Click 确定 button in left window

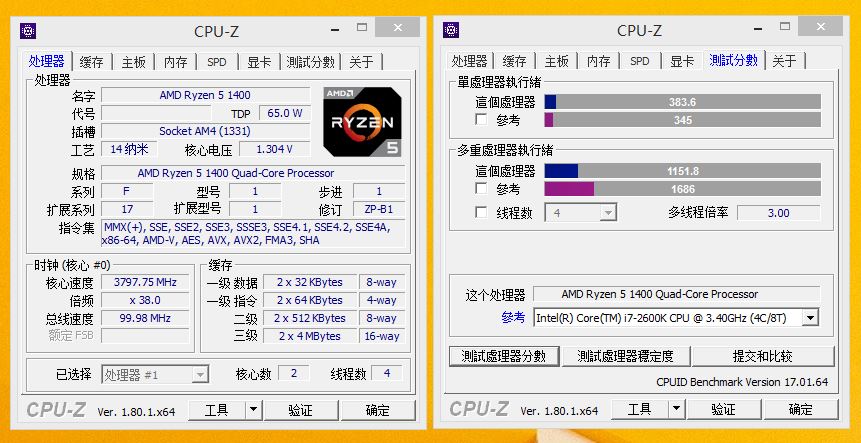pos(378,410)
